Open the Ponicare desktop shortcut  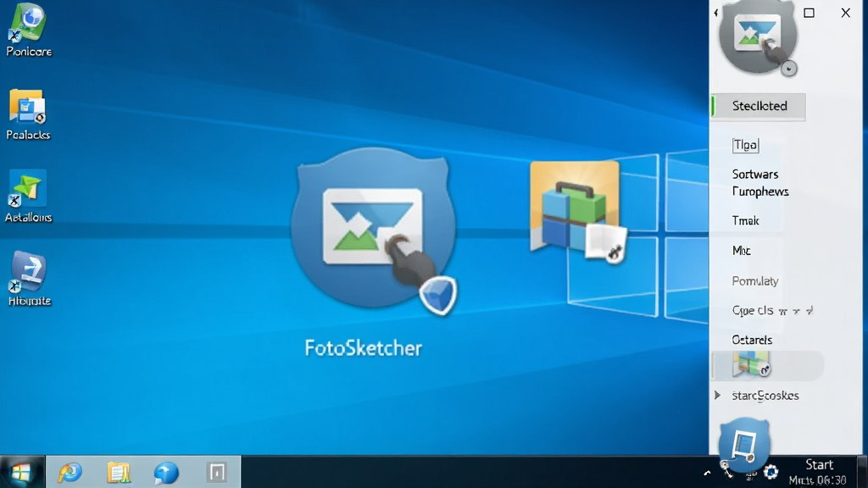click(28, 30)
